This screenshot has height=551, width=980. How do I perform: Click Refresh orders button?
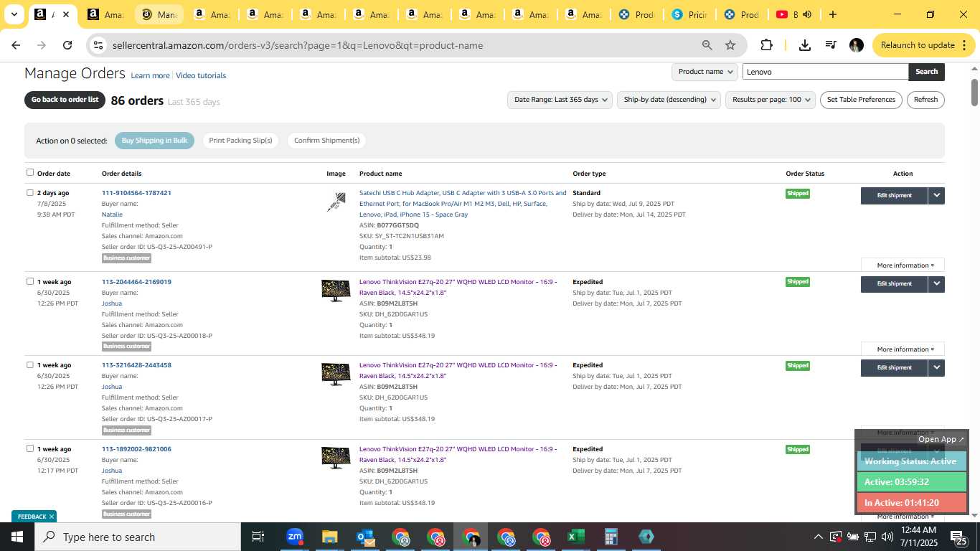point(925,100)
